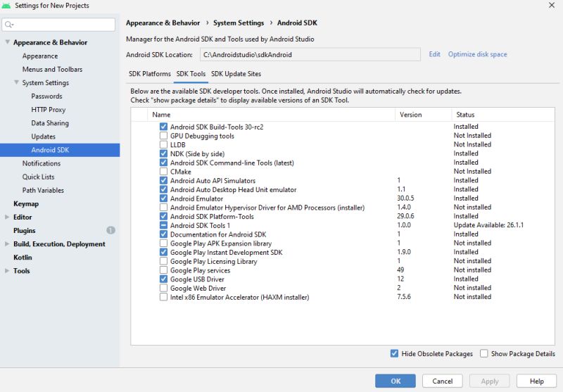563x392 pixels.
Task: Enable Show Package Details
Action: (484, 353)
